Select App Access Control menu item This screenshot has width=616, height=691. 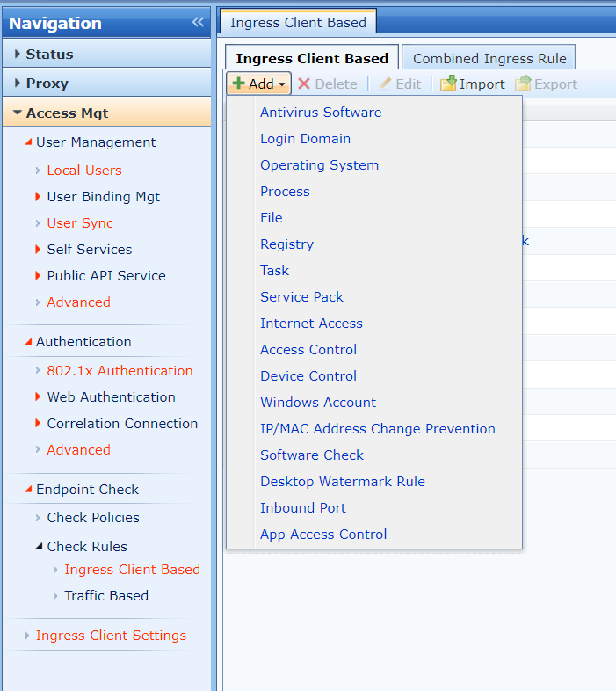pyautogui.click(x=323, y=535)
